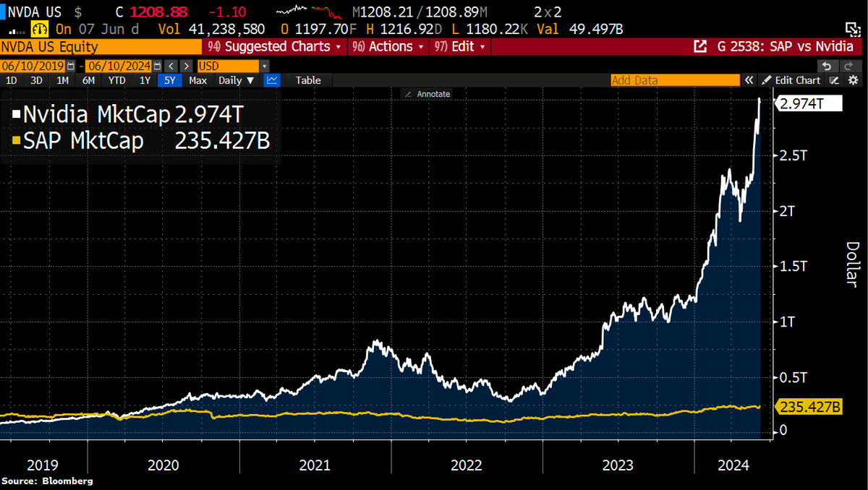Image resolution: width=868 pixels, height=490 pixels.
Task: Expand the USD currency dropdown arrow
Action: (264, 66)
